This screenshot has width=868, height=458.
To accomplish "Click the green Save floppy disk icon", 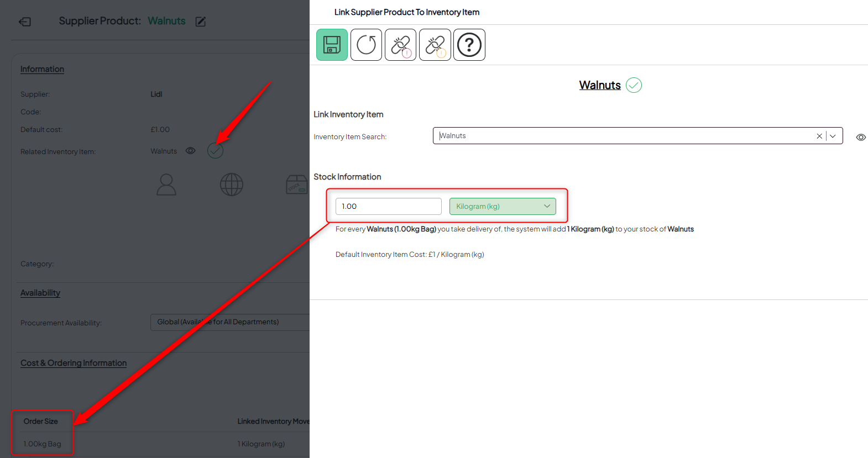I will click(332, 45).
